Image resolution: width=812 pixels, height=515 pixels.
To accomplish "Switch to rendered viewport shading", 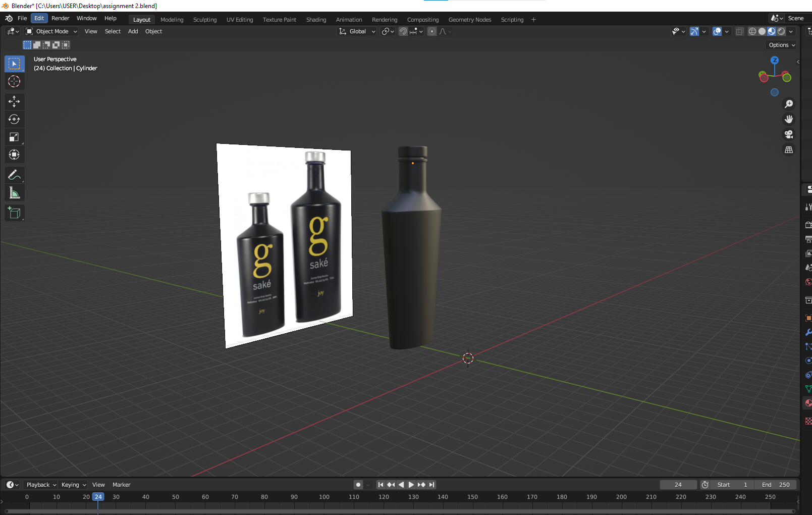I will point(781,31).
